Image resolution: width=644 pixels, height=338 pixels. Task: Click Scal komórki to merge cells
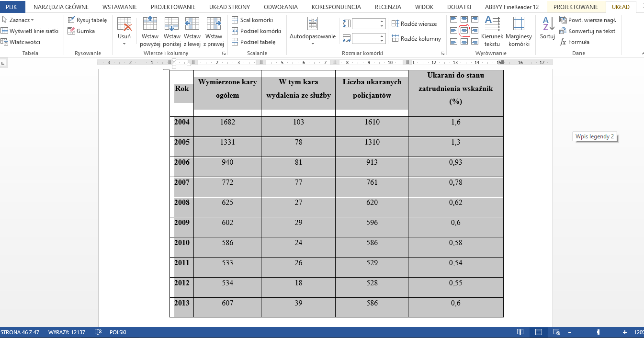pos(252,20)
